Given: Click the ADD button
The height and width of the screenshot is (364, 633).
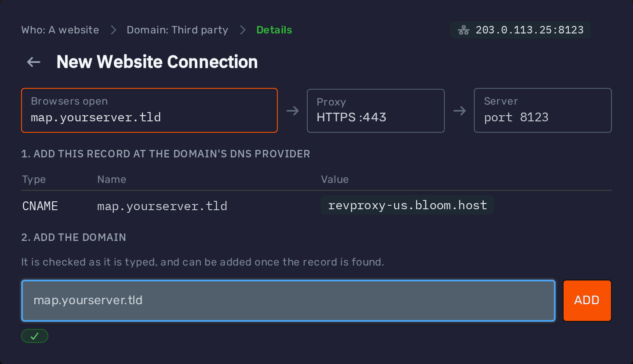Looking at the screenshot, I should (587, 300).
